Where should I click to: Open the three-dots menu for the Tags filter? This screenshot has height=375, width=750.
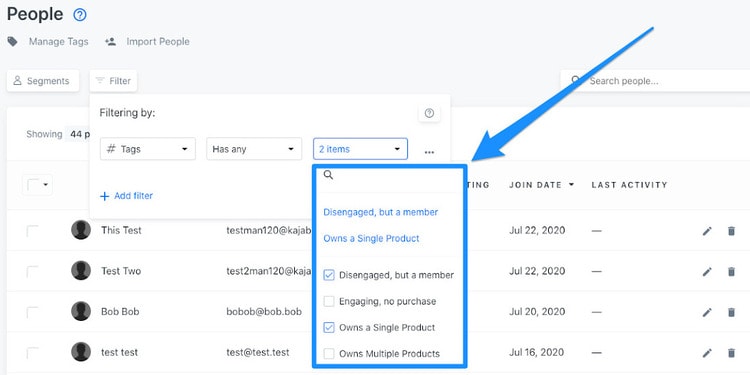[x=429, y=152]
